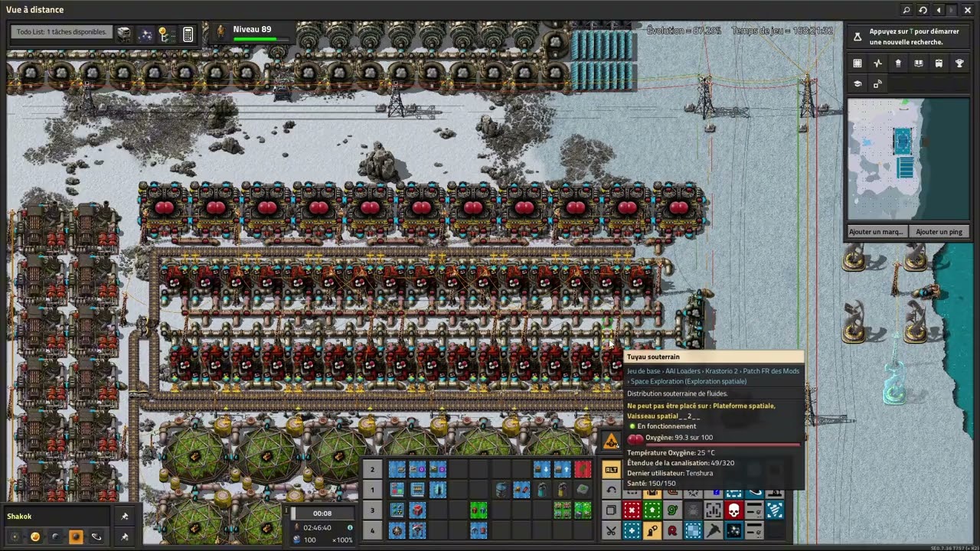Click the red skull shortcut icon
The image size is (980, 551).
point(733,510)
